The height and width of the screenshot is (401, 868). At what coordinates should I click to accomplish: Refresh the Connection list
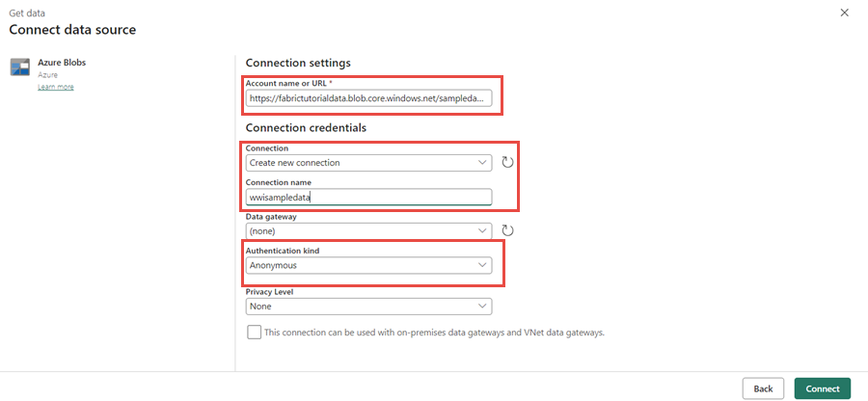pos(508,162)
